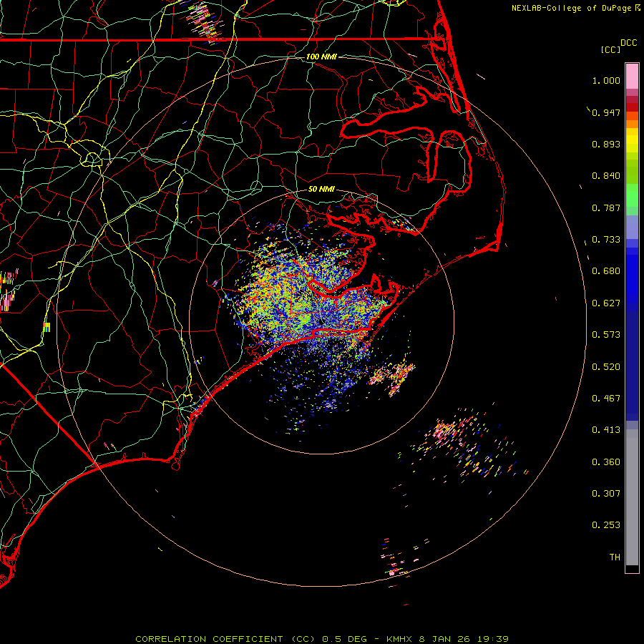Click the 0.627 scale value
The image size is (644, 644).
(606, 303)
